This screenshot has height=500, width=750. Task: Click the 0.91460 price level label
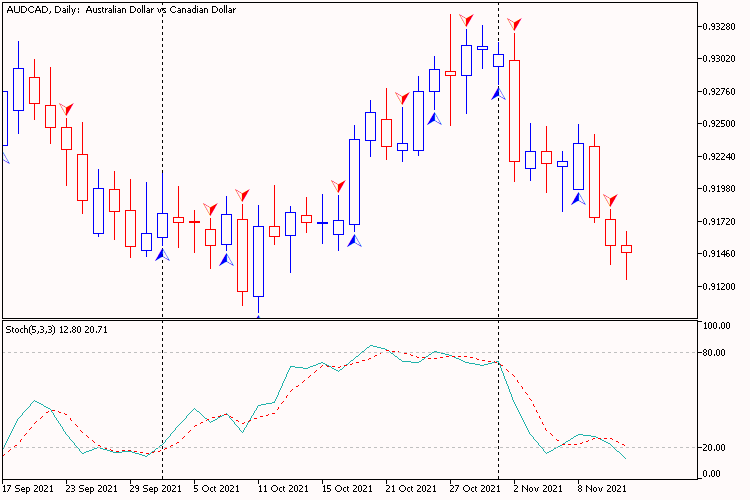click(x=719, y=254)
